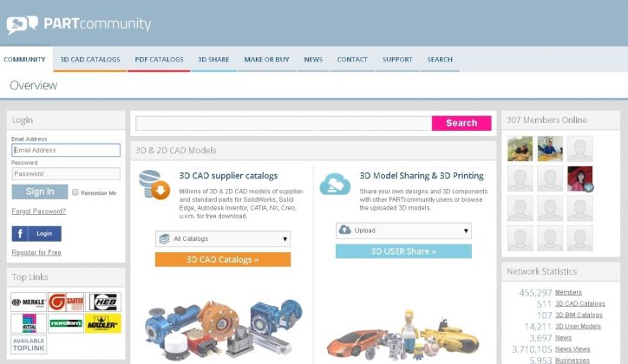Click into the Email Address field
628x364 pixels.
click(x=66, y=150)
